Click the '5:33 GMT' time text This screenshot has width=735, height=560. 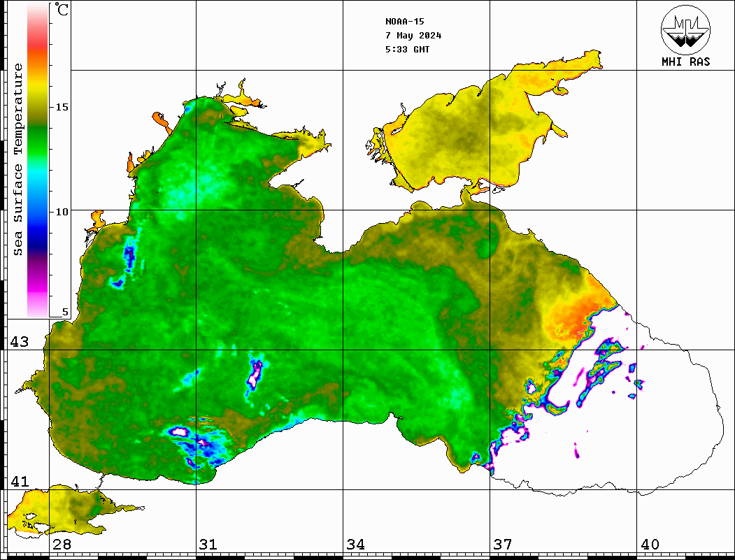[x=407, y=49]
